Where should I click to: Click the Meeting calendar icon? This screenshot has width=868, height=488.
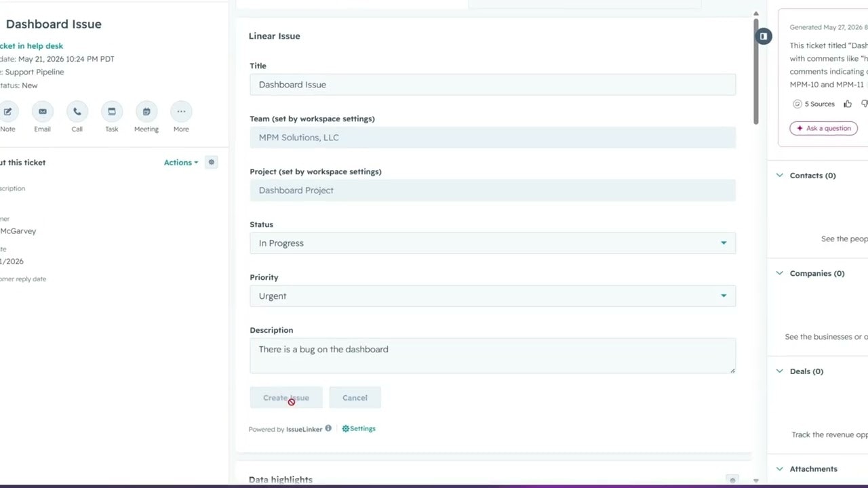[x=146, y=112]
